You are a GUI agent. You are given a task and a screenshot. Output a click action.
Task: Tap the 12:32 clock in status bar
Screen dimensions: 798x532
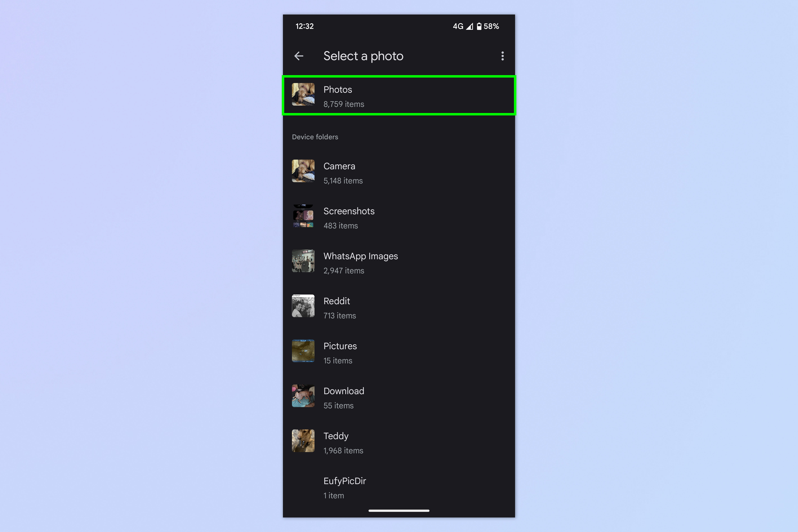[304, 26]
